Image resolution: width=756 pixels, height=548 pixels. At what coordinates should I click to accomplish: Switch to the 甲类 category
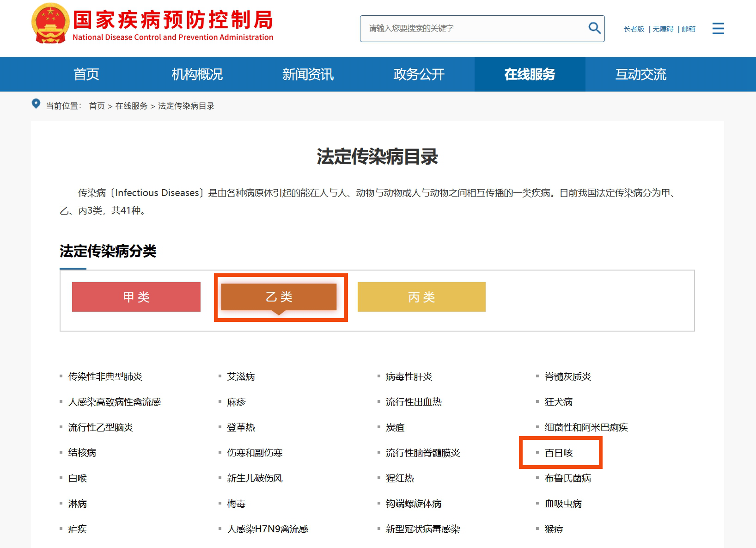[x=136, y=297]
